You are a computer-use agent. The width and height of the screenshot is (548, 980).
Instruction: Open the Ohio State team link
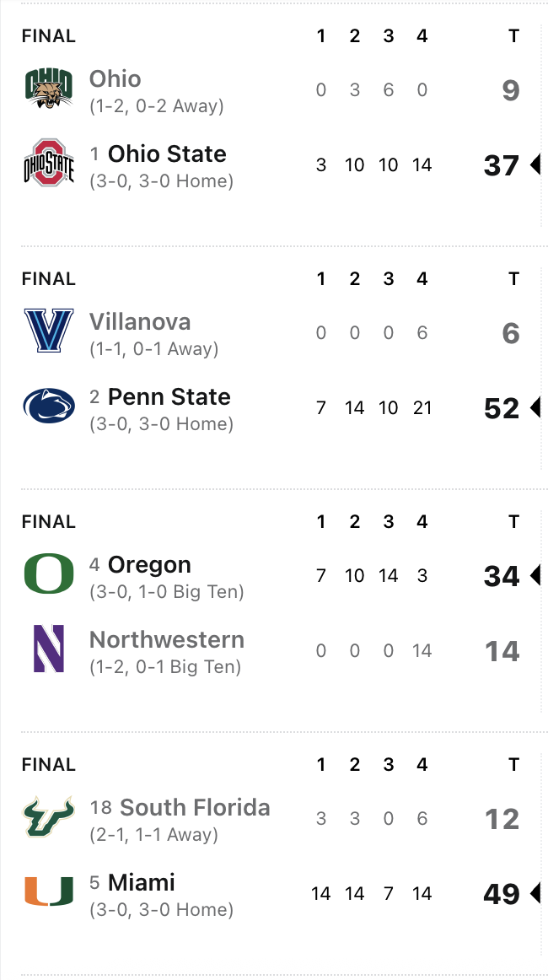167,154
